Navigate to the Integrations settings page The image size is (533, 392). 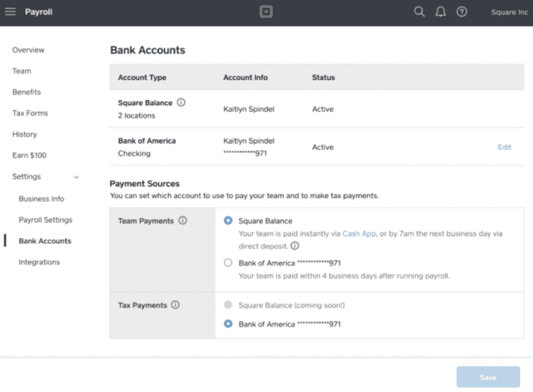[x=39, y=262]
